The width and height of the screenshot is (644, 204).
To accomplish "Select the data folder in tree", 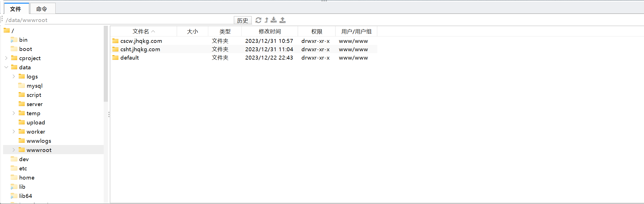I will click(21, 67).
